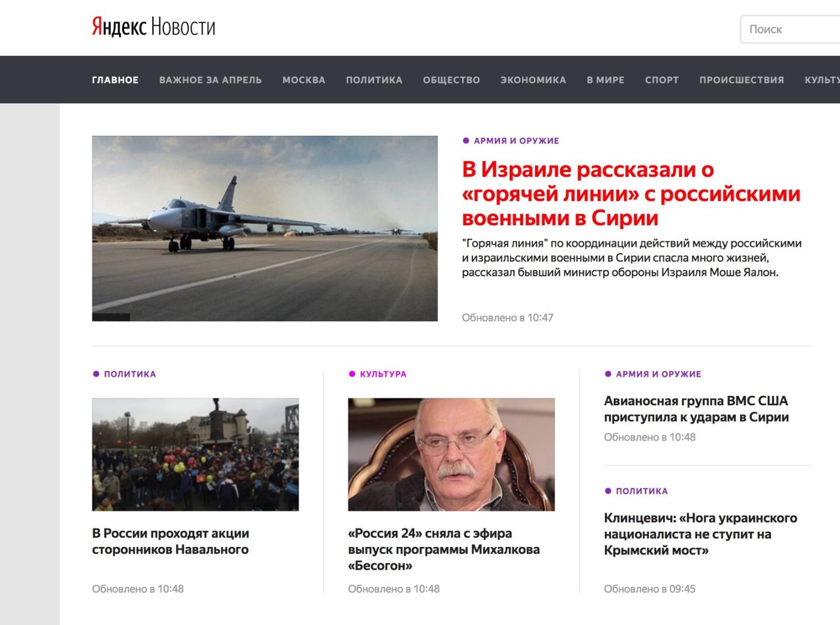Viewport: 840px width, 625px height.
Task: Go to the СПОРТ section
Action: click(x=662, y=80)
